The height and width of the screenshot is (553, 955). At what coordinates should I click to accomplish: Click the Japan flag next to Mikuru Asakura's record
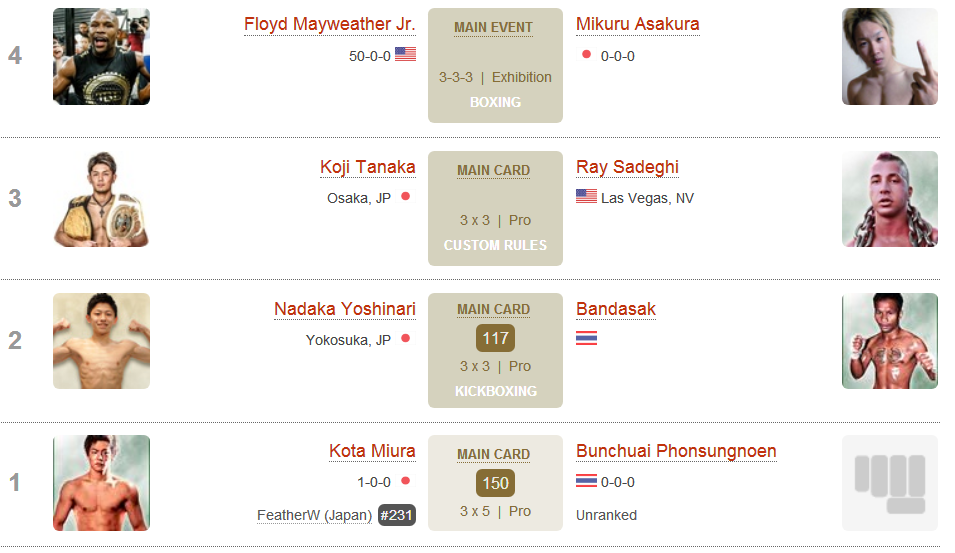(x=586, y=54)
